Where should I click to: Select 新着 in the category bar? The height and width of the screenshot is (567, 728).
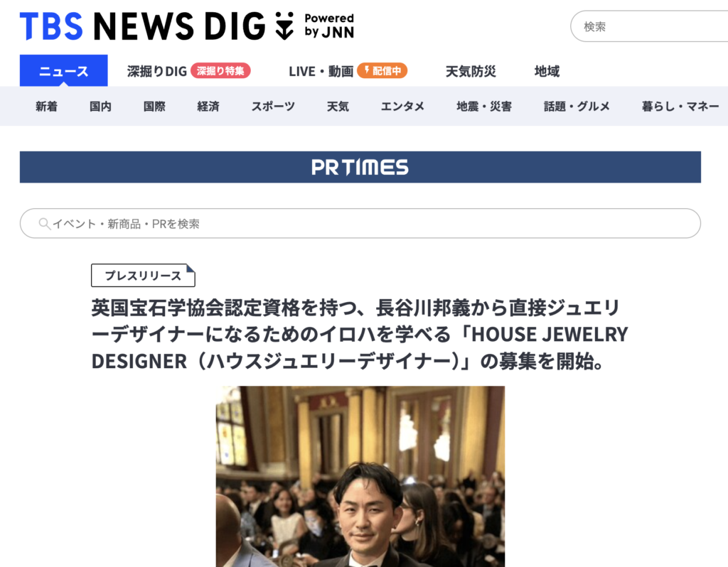tap(46, 107)
